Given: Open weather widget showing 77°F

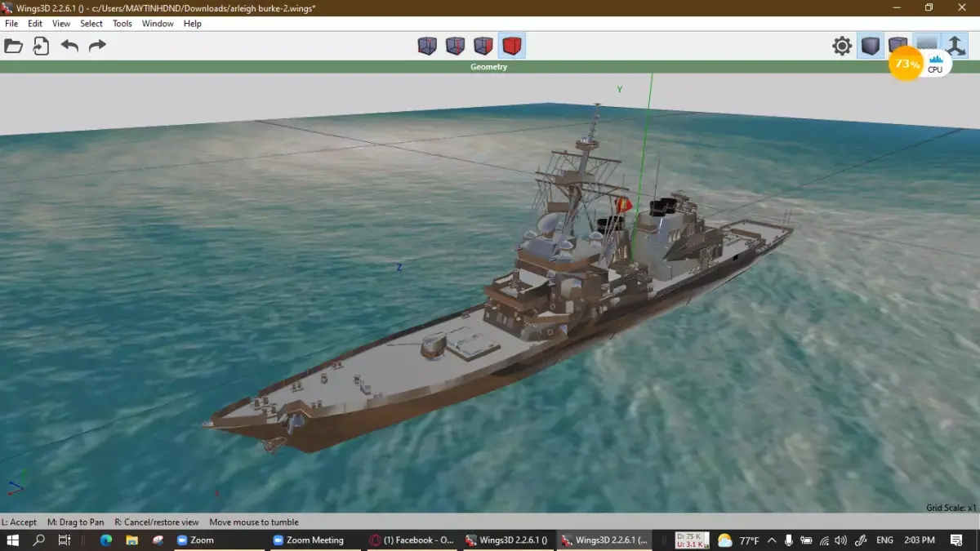Looking at the screenshot, I should point(738,540).
